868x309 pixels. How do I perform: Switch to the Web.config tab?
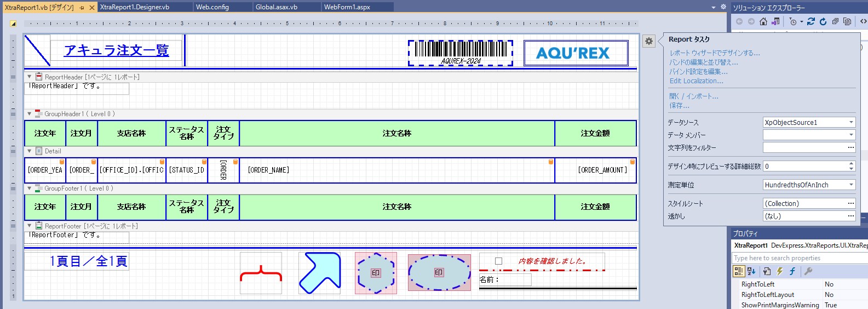point(212,7)
